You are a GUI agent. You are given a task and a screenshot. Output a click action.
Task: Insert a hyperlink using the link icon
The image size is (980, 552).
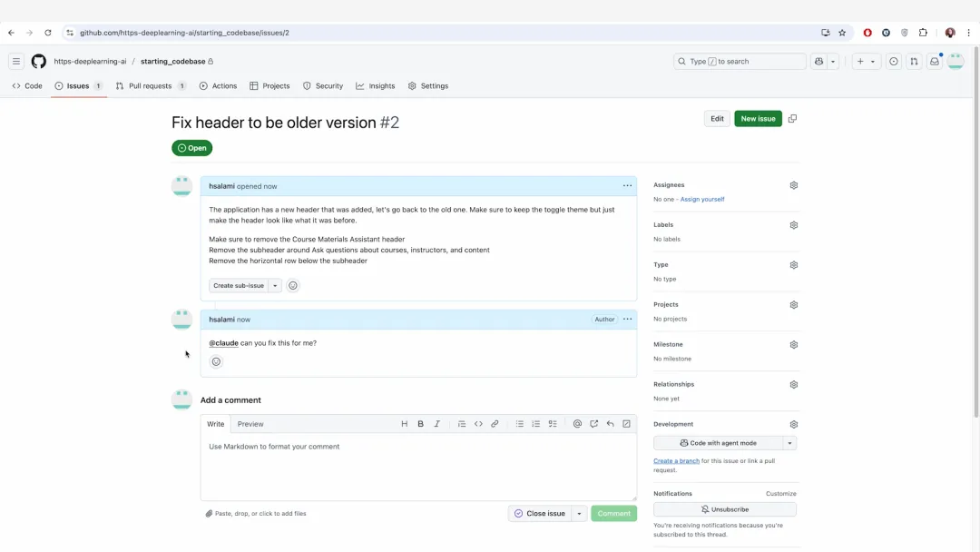[495, 423]
